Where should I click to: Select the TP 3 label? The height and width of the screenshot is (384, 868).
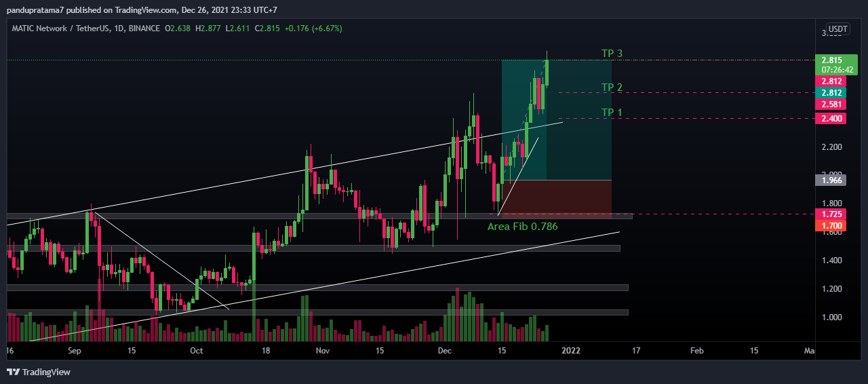coord(612,53)
